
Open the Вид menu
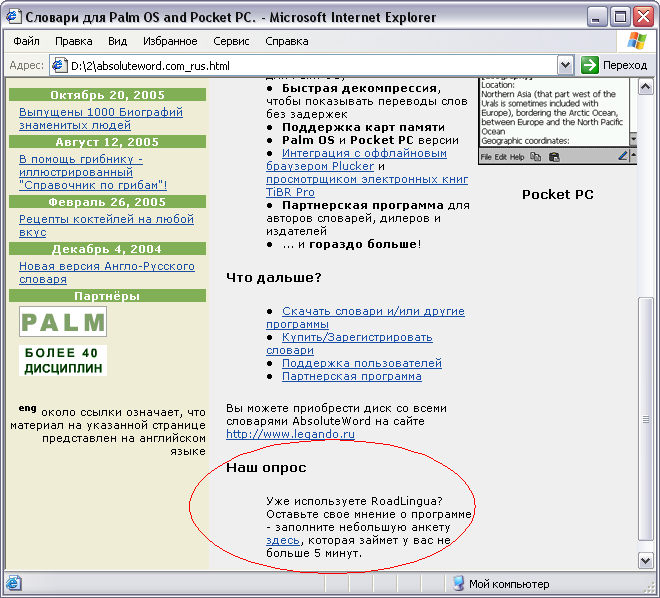(117, 41)
